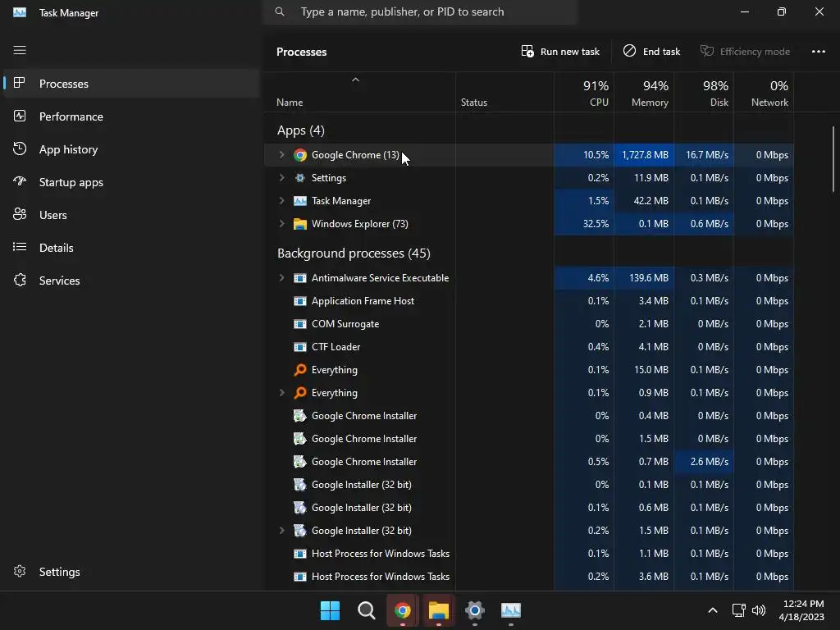This screenshot has height=630, width=840.
Task: Click the Status column header
Action: pos(504,92)
